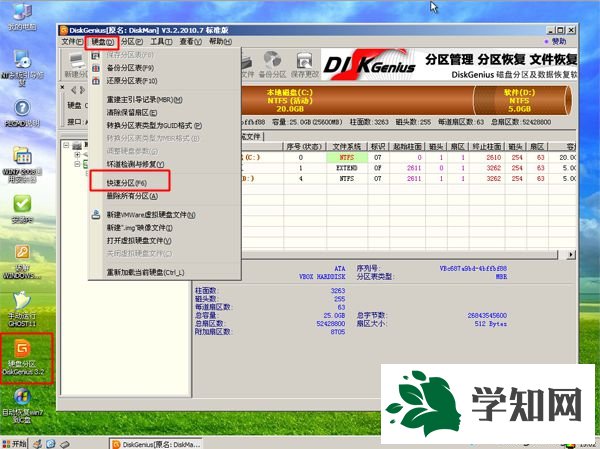Click the third quick launch disk icon
This screenshot has height=449, width=600.
[64, 444]
